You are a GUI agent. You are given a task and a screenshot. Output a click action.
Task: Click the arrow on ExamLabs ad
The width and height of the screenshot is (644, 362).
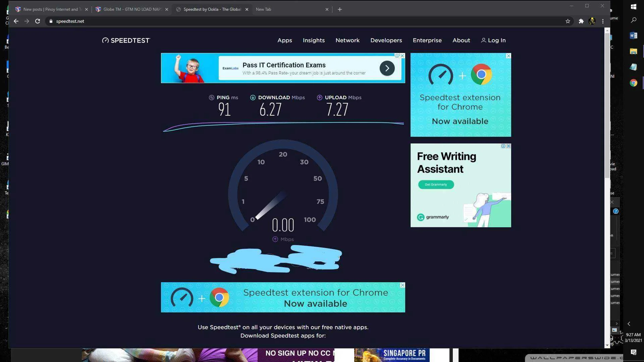[x=387, y=68]
